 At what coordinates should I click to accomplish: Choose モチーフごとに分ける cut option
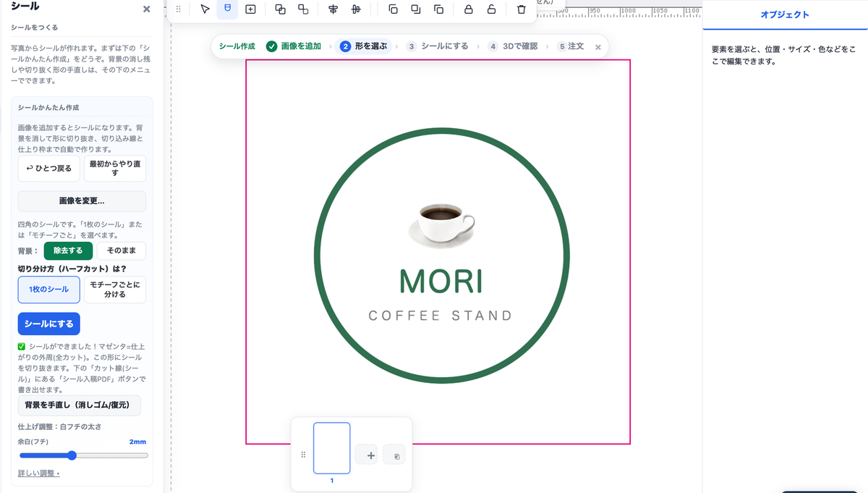pyautogui.click(x=115, y=290)
